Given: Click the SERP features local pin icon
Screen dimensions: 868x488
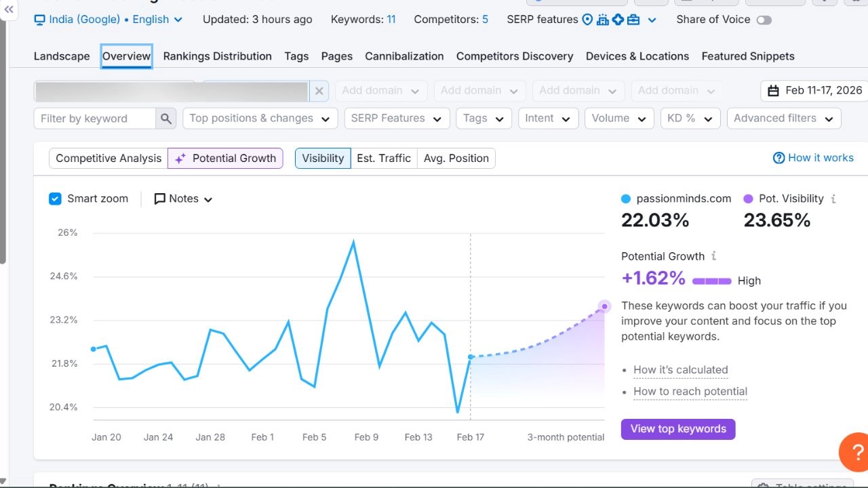Looking at the screenshot, I should click(588, 20).
